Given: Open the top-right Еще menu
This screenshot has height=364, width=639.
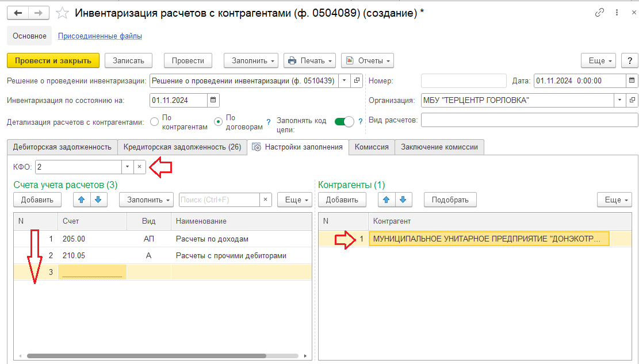Looking at the screenshot, I should (599, 61).
